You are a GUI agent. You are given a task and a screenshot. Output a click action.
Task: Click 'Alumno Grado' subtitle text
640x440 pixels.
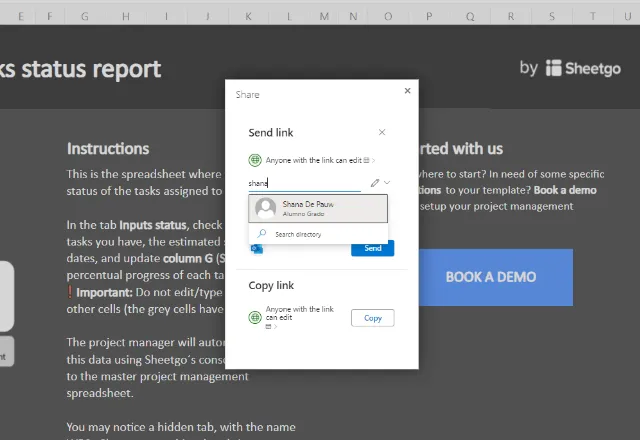point(303,214)
